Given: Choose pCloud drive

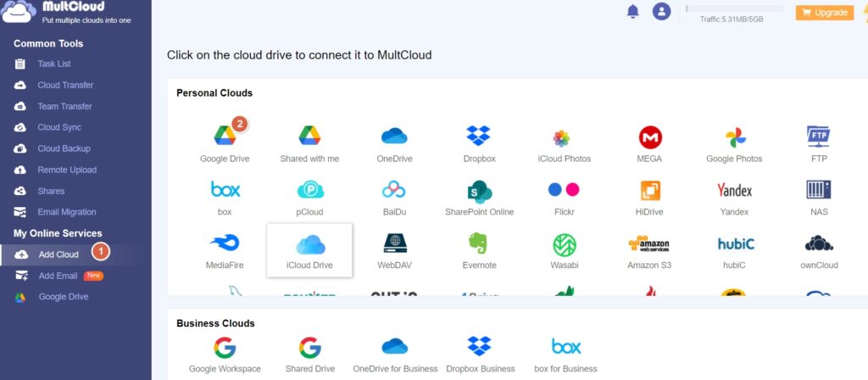Looking at the screenshot, I should (x=309, y=197).
